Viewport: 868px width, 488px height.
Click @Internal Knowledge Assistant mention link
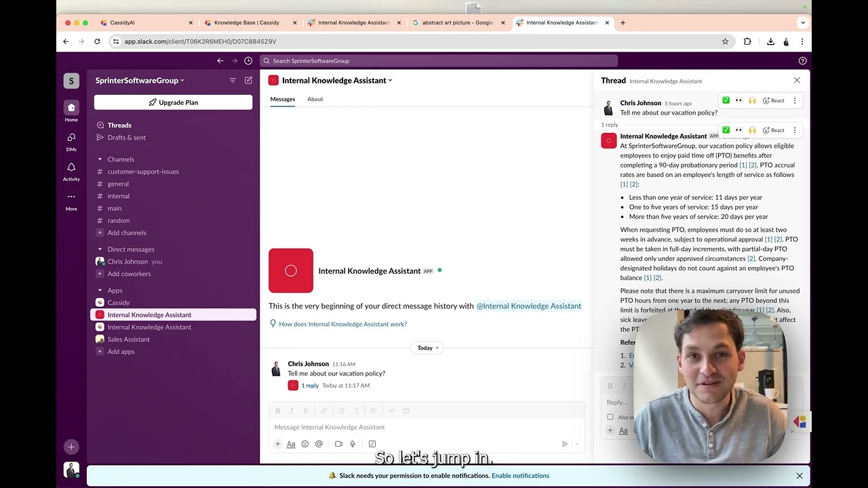click(528, 306)
